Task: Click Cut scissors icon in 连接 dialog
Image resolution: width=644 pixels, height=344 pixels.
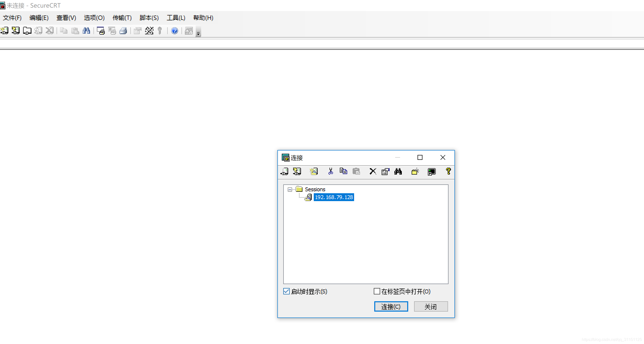Action: pyautogui.click(x=330, y=171)
